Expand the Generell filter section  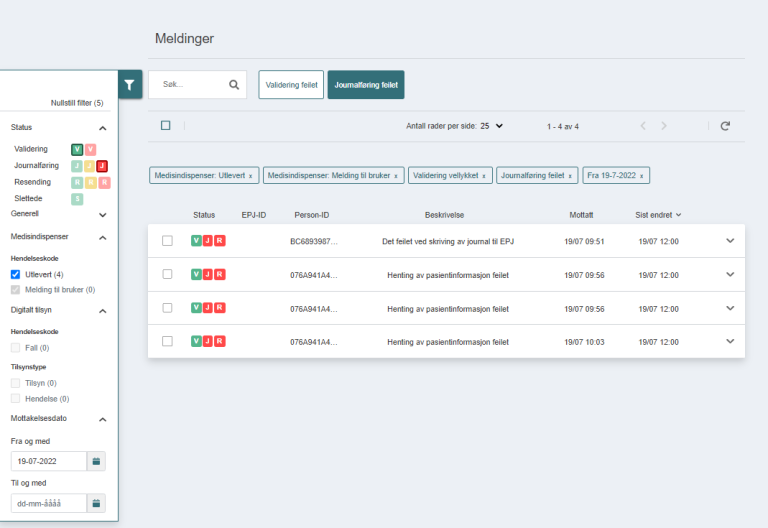pyautogui.click(x=102, y=214)
